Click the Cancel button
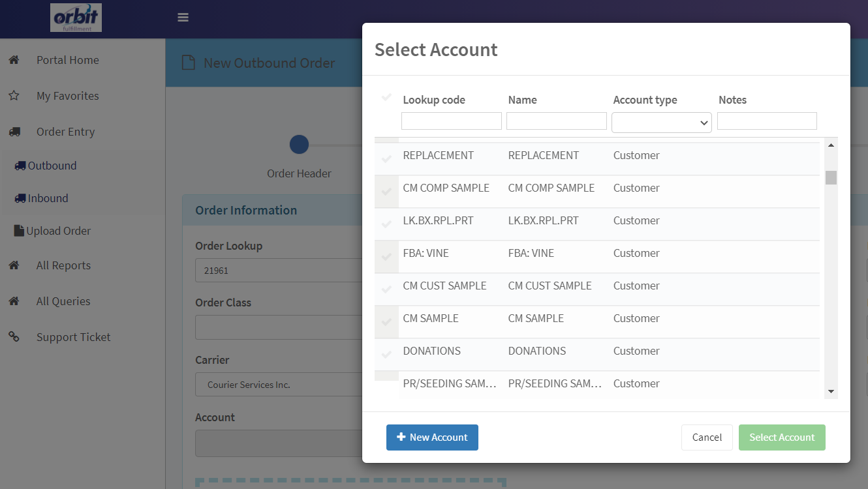The height and width of the screenshot is (489, 868). pyautogui.click(x=707, y=437)
